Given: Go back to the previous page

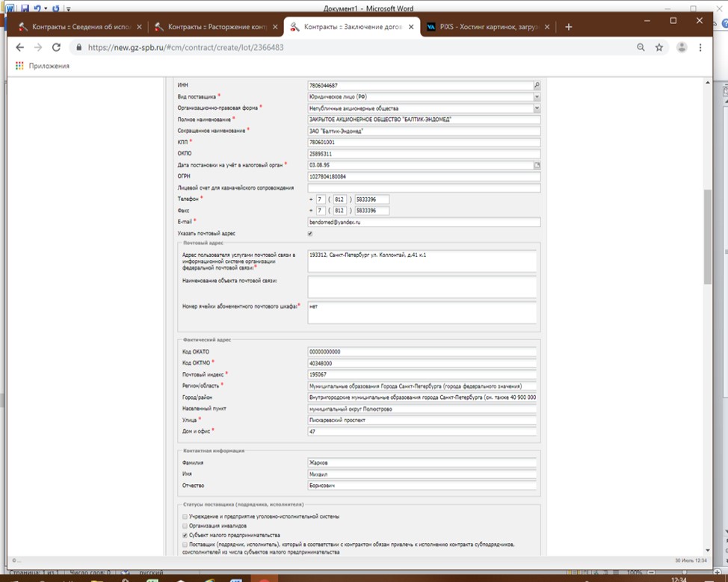Looking at the screenshot, I should [x=19, y=47].
